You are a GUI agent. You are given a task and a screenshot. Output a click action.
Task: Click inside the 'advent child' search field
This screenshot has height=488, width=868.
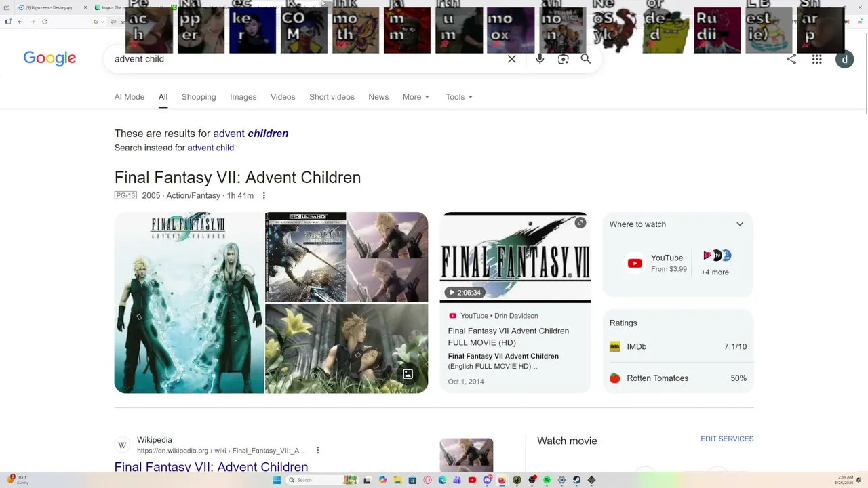pos(305,59)
